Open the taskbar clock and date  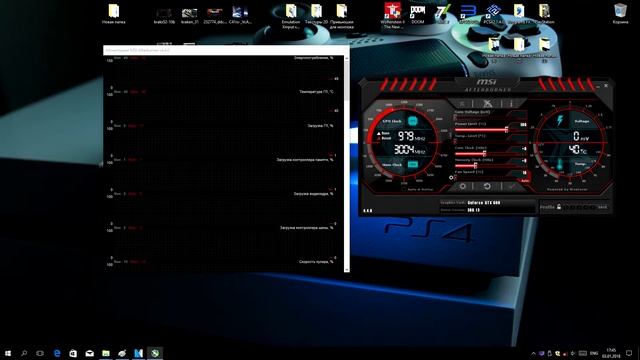coord(611,353)
